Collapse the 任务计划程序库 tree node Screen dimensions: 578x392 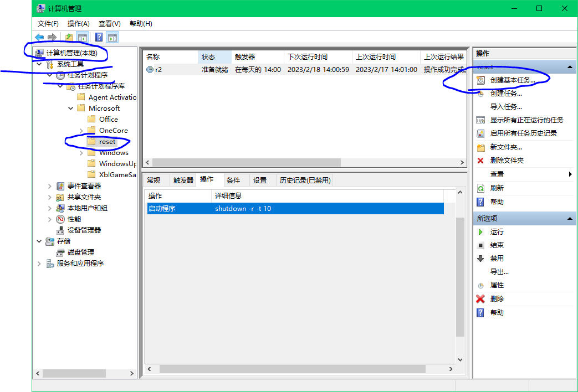[x=60, y=86]
